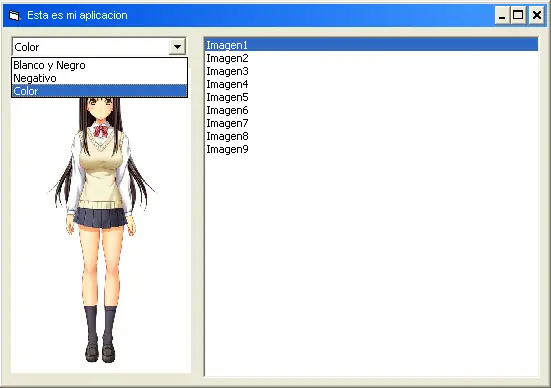Select Imagen6 in the image list
The height and width of the screenshot is (388, 551).
click(x=371, y=110)
